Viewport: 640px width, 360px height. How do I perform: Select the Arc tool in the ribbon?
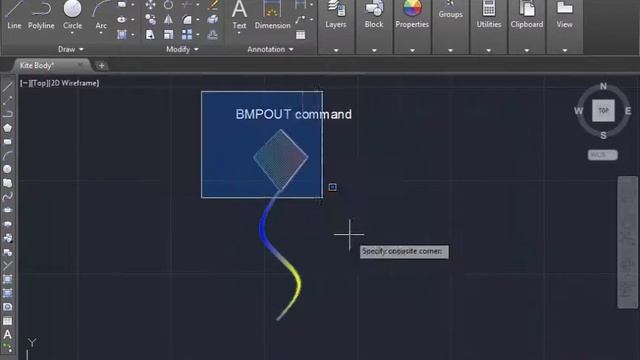101,15
